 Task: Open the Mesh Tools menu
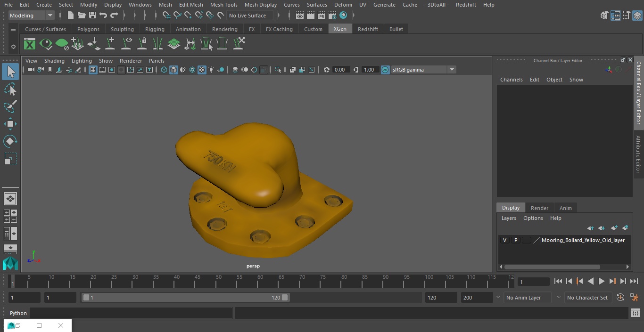tap(223, 5)
